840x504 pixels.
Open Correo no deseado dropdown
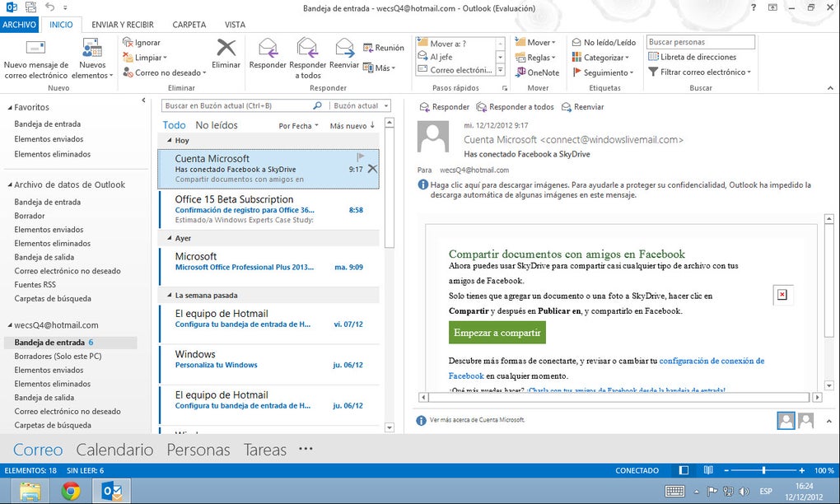[165, 72]
